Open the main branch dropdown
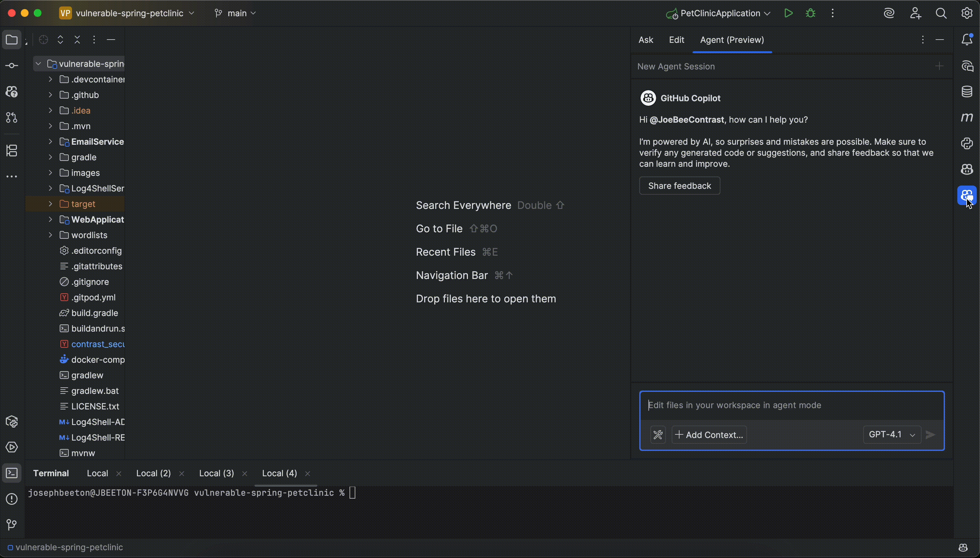The width and height of the screenshot is (980, 558). point(236,13)
